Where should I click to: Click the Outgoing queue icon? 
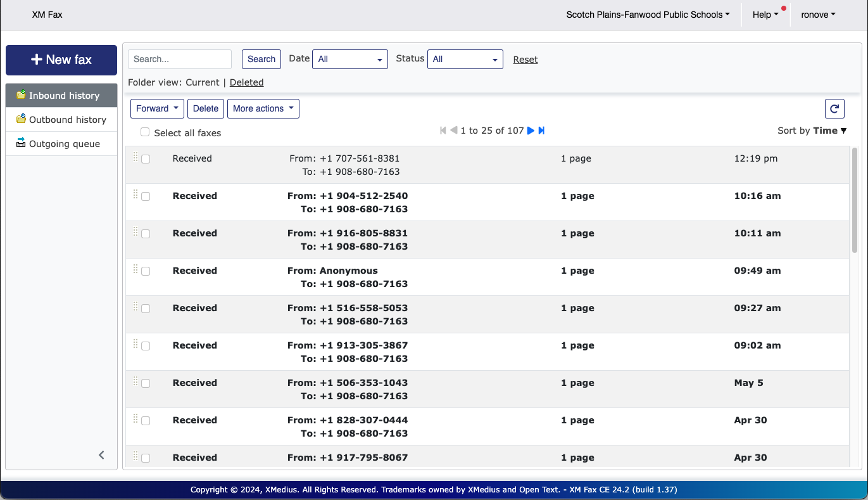(21, 143)
